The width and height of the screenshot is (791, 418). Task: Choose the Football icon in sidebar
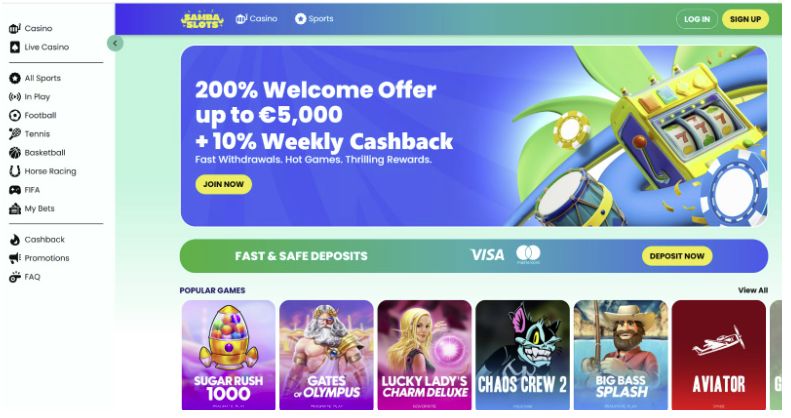coord(15,115)
